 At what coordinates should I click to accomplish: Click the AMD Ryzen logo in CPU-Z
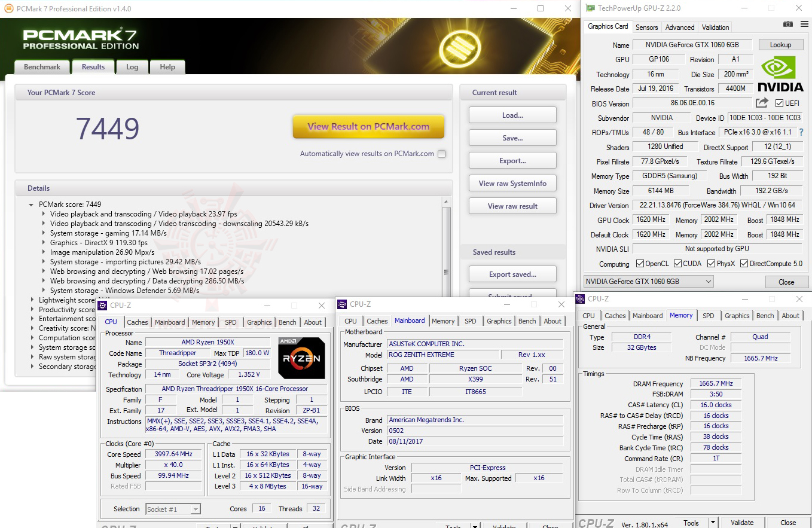302,358
